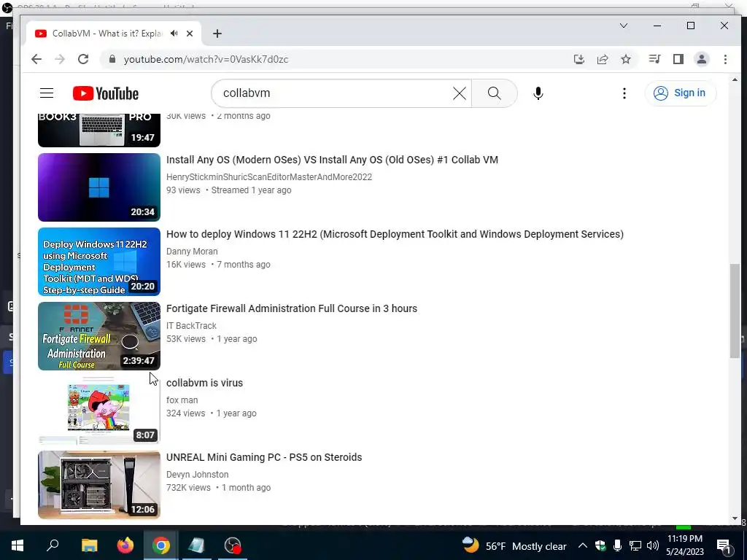The image size is (747, 560).
Task: Open the taskbar app left of OBS
Action: pyautogui.click(x=196, y=545)
